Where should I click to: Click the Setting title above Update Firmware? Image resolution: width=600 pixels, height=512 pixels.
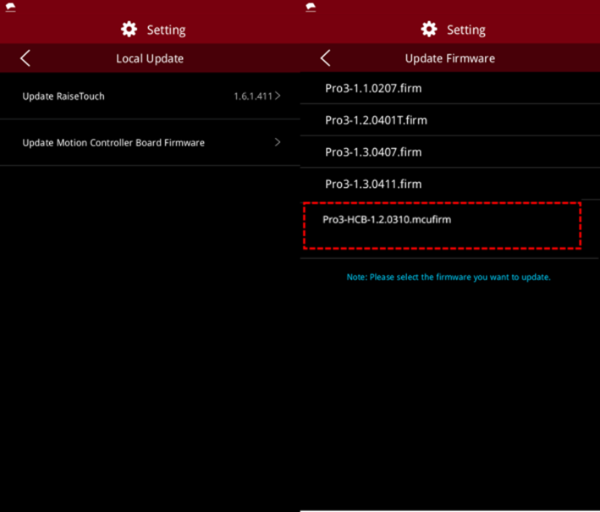click(x=465, y=30)
